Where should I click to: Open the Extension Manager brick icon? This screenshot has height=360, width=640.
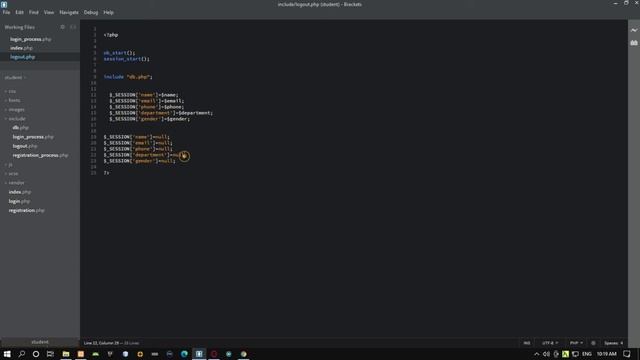point(633,43)
